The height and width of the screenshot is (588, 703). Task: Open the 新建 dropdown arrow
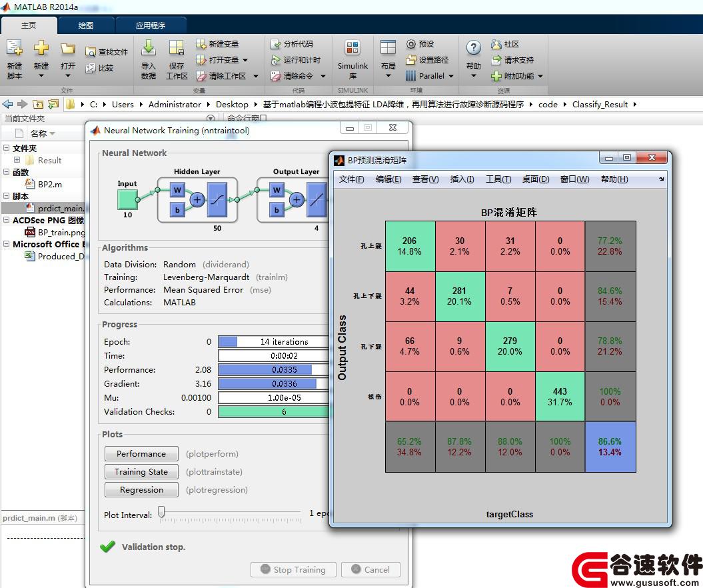point(41,75)
